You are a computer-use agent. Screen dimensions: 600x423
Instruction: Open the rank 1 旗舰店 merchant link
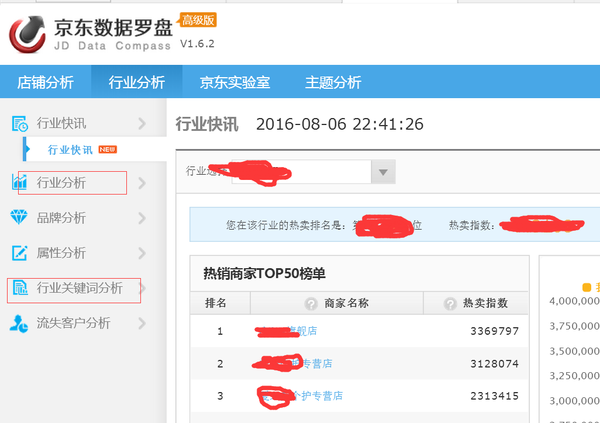[286, 331]
